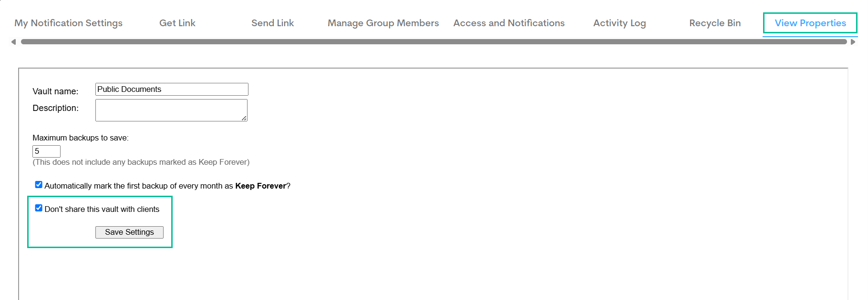Viewport: 868px width, 300px height.
Task: Focus the Vault name text field
Action: click(172, 89)
